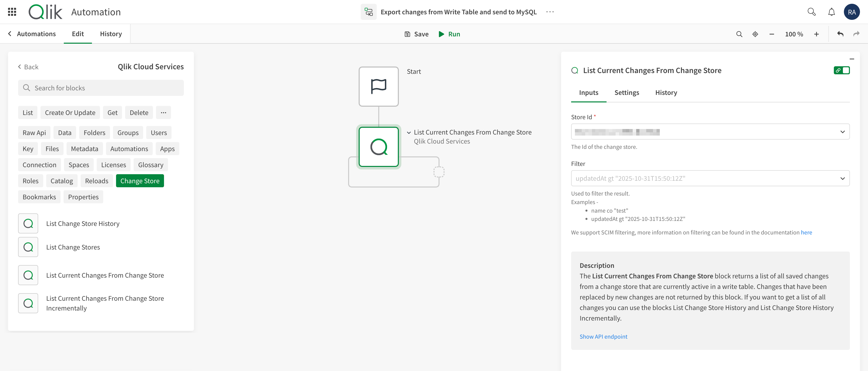Zoom in on the canvas with plus icon

click(817, 34)
